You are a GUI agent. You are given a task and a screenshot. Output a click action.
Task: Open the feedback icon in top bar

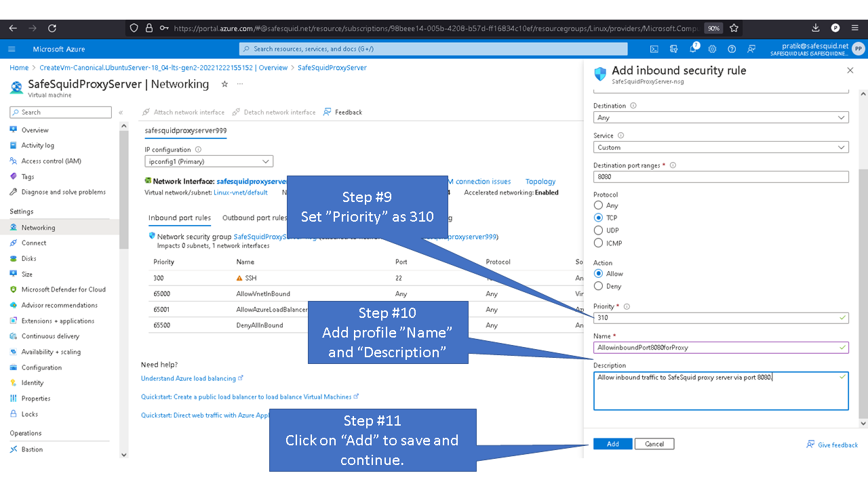click(751, 49)
